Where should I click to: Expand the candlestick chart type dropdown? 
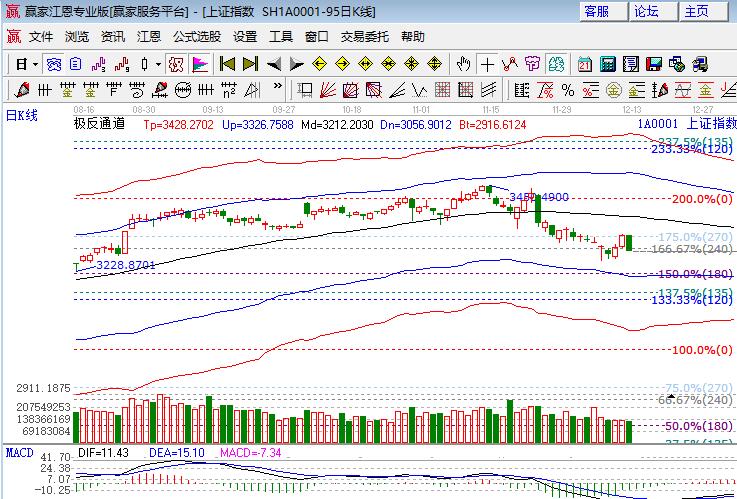point(158,64)
